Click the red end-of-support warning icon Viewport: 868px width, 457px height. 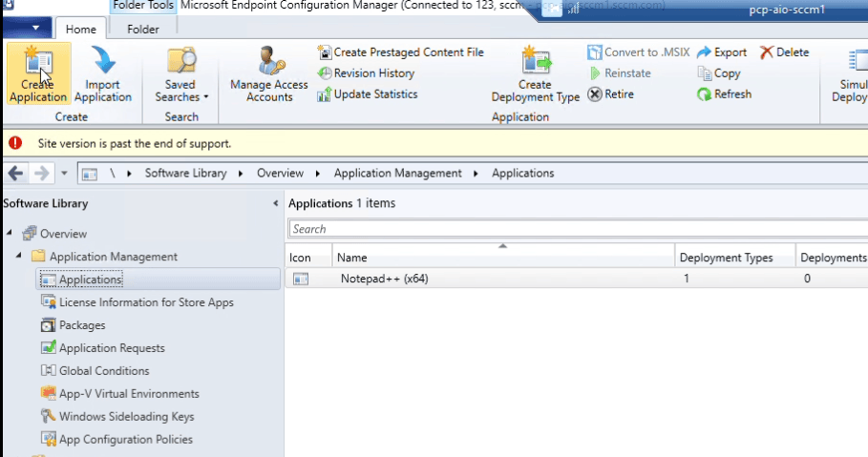coord(15,143)
